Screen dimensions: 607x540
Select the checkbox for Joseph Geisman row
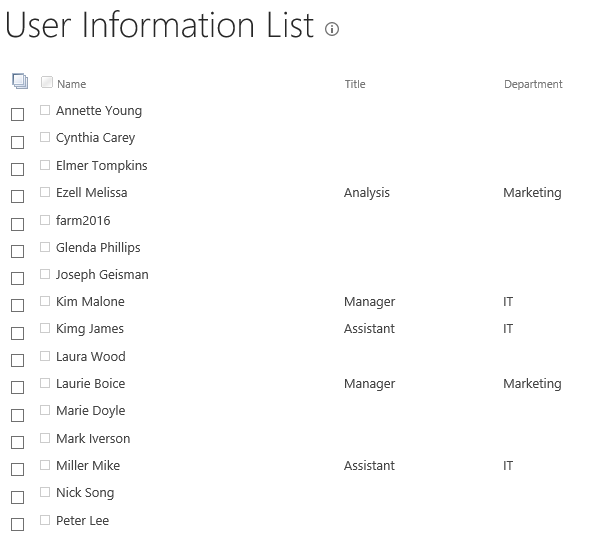tap(17, 278)
